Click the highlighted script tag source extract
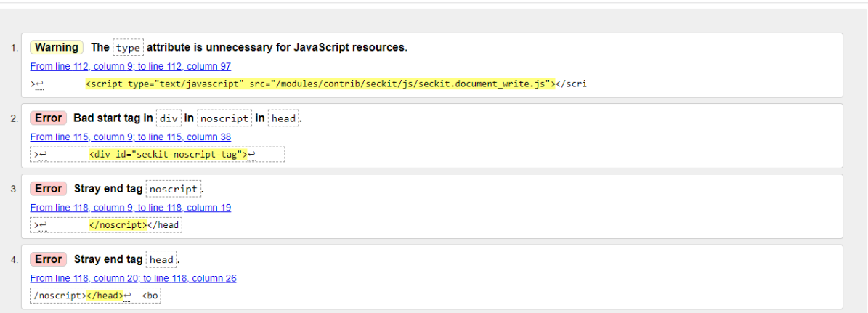This screenshot has width=868, height=313. pyautogui.click(x=320, y=84)
